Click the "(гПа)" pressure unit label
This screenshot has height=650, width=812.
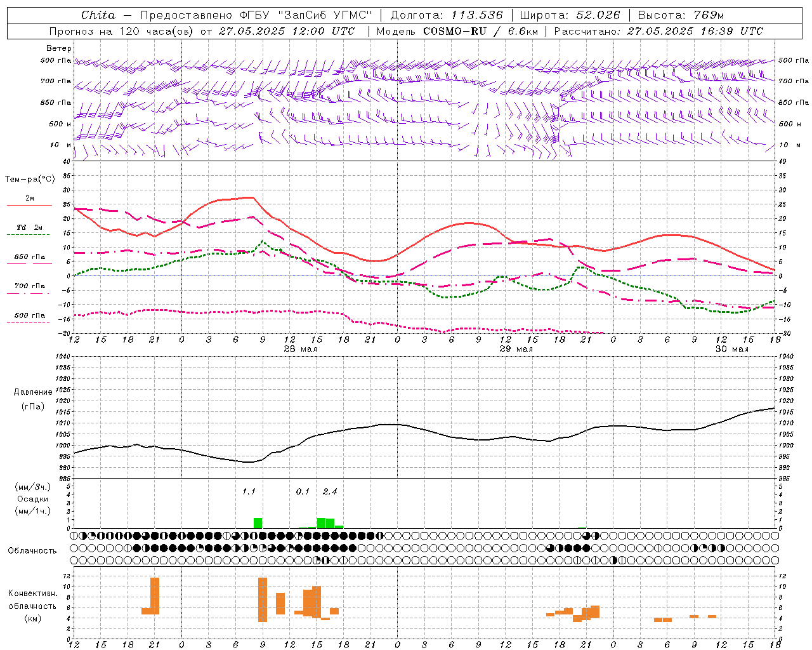tap(33, 406)
